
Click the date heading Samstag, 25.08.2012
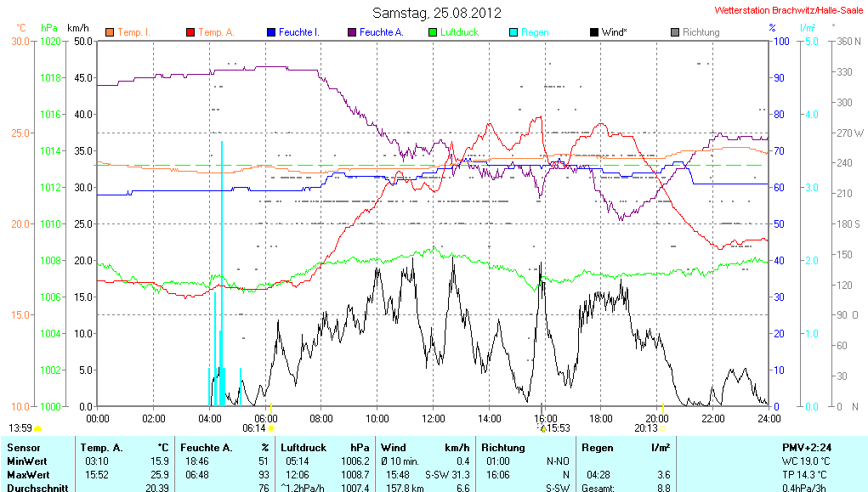[437, 13]
